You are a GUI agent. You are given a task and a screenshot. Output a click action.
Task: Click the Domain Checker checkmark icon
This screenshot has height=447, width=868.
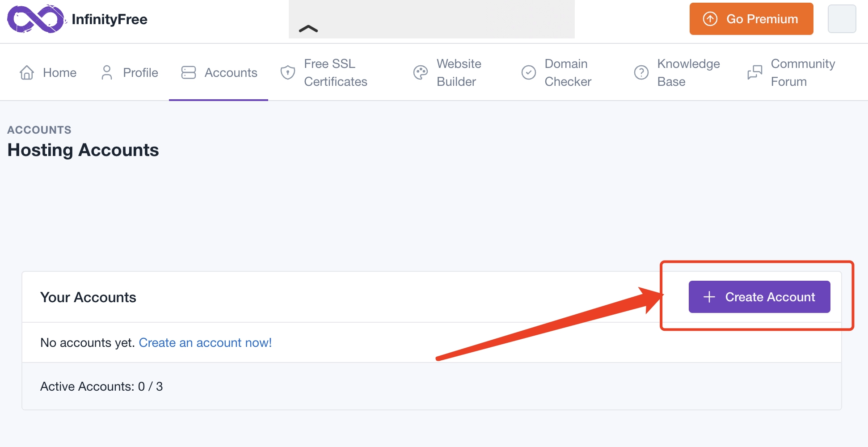pyautogui.click(x=529, y=72)
